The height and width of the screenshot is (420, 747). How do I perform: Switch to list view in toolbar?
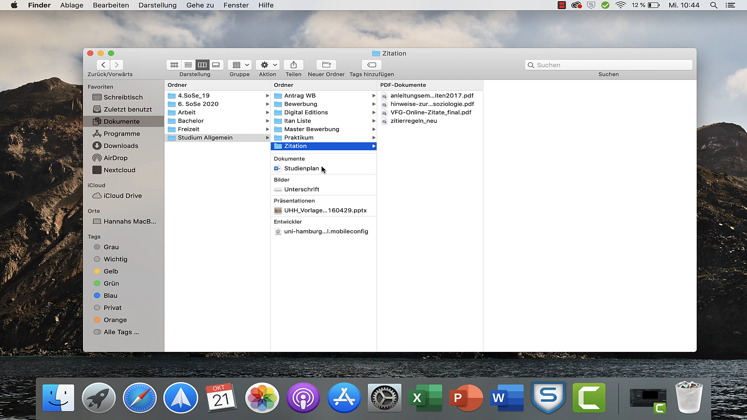[x=188, y=65]
